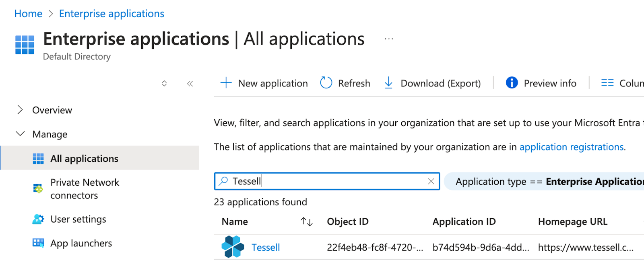
Task: Click the App launchers icon
Action: (x=38, y=243)
